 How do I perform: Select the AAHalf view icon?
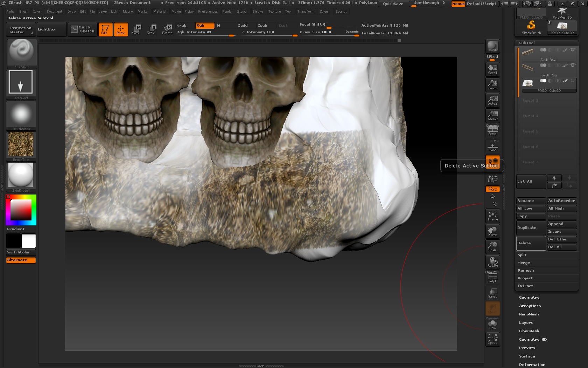pos(492,115)
